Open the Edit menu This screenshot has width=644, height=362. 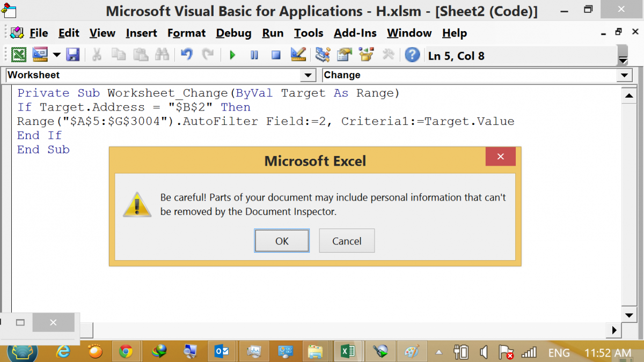pos(69,33)
